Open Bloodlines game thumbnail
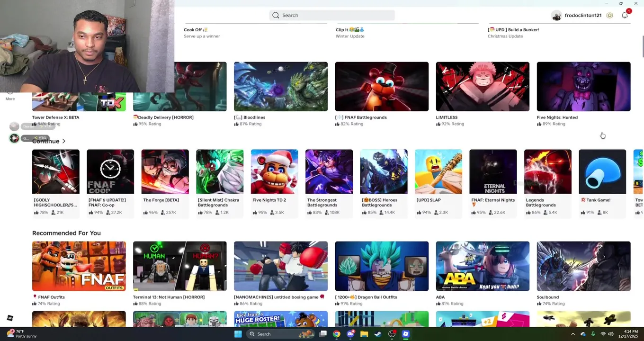 (x=281, y=87)
